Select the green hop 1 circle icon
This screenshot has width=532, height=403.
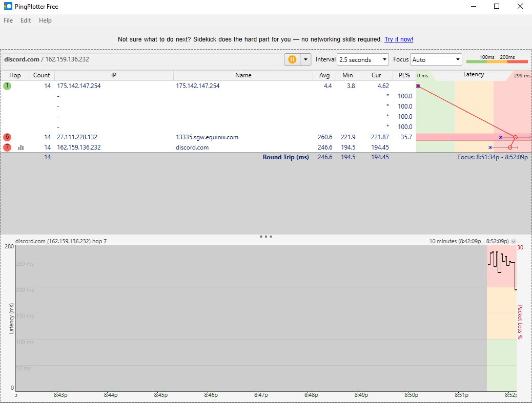(x=7, y=86)
